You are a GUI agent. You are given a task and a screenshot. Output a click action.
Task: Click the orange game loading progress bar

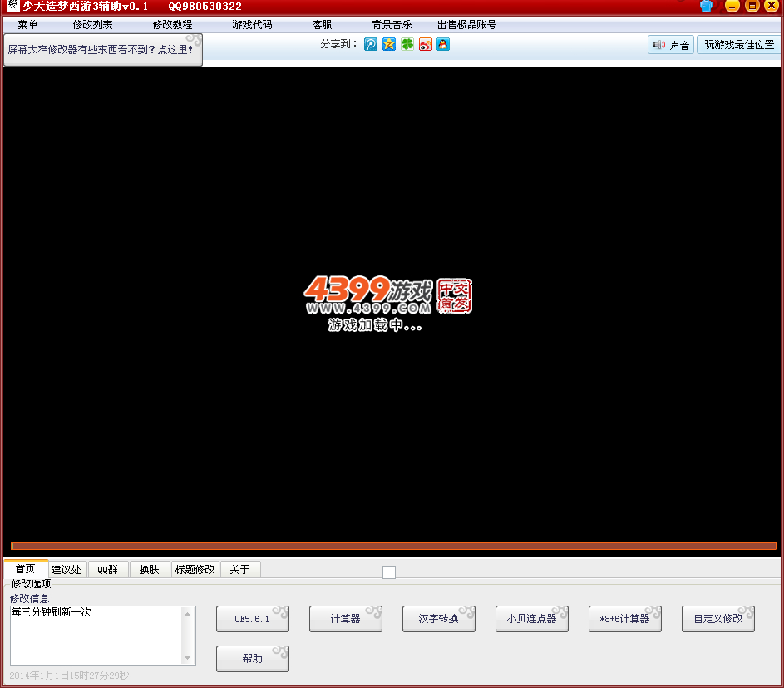[393, 546]
